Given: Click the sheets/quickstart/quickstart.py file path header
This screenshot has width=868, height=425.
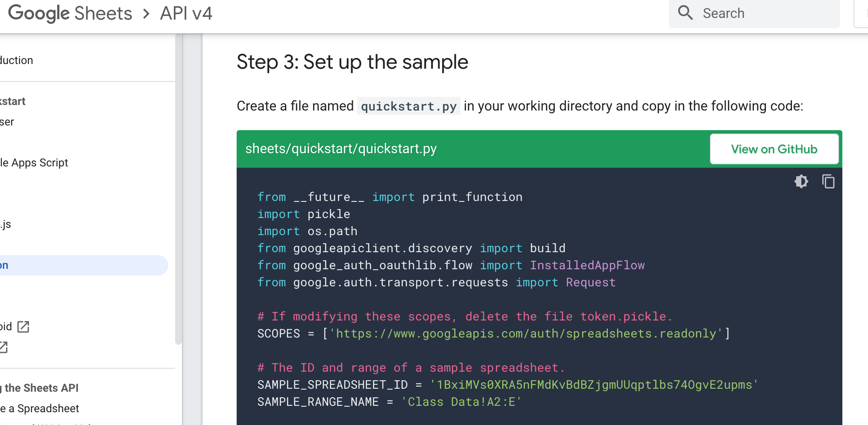Looking at the screenshot, I should pyautogui.click(x=341, y=148).
